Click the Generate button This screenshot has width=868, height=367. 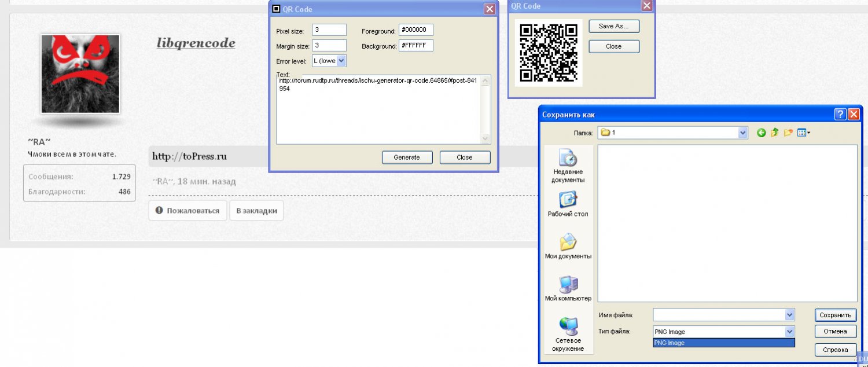tap(407, 157)
